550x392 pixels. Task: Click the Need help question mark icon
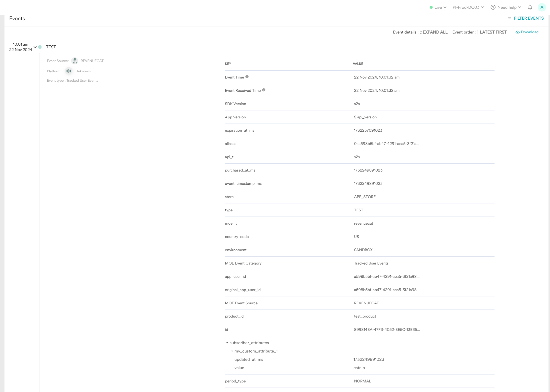click(x=493, y=7)
